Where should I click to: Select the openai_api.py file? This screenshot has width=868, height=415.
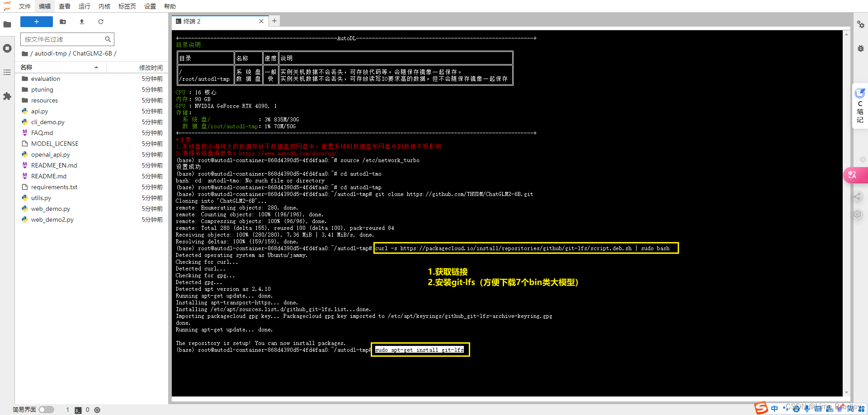(92, 154)
